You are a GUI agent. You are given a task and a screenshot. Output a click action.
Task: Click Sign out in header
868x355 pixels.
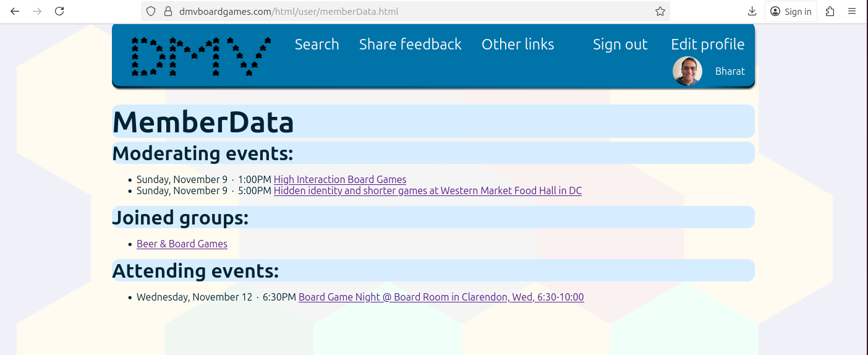(x=619, y=45)
